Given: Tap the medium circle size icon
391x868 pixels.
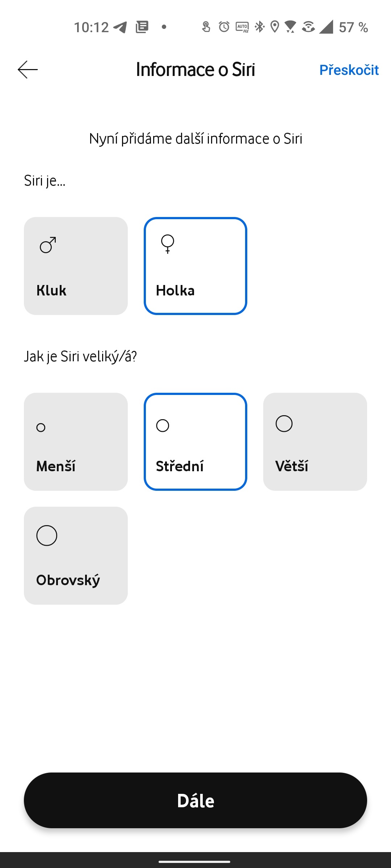Looking at the screenshot, I should [163, 426].
